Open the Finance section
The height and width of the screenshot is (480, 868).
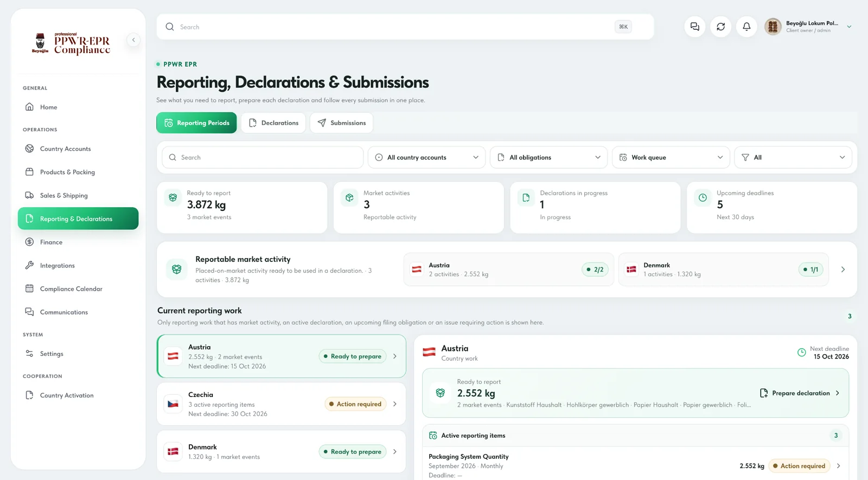78,242
